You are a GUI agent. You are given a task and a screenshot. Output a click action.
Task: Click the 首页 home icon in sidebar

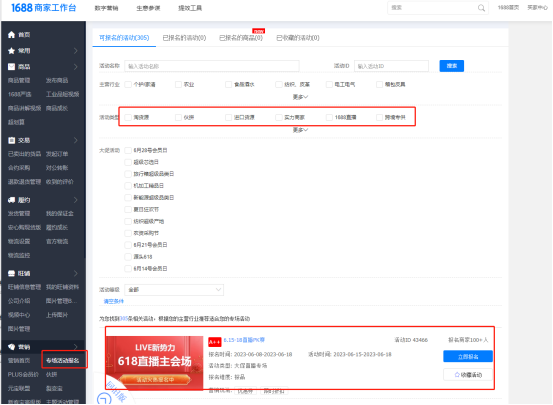click(x=11, y=35)
